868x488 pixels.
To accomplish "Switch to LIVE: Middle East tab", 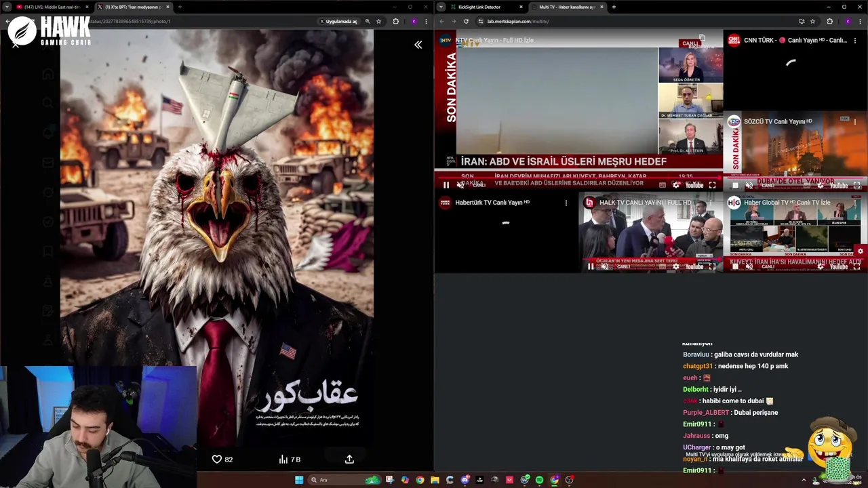I will [x=52, y=7].
